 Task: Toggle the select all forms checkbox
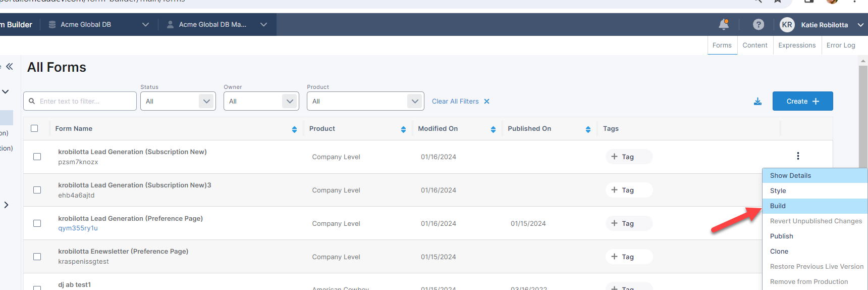[34, 128]
